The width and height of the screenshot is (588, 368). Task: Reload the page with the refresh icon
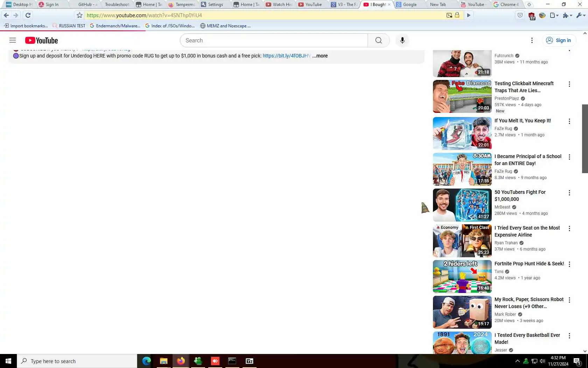point(28,15)
